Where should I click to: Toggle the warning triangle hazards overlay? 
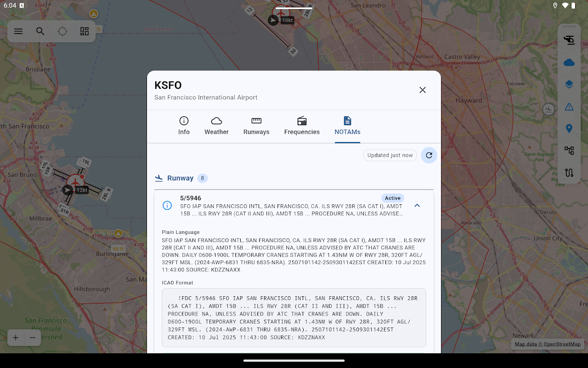[569, 107]
